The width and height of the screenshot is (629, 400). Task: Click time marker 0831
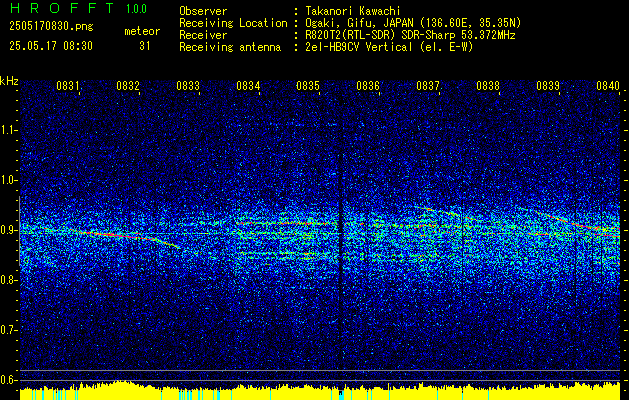tap(67, 85)
